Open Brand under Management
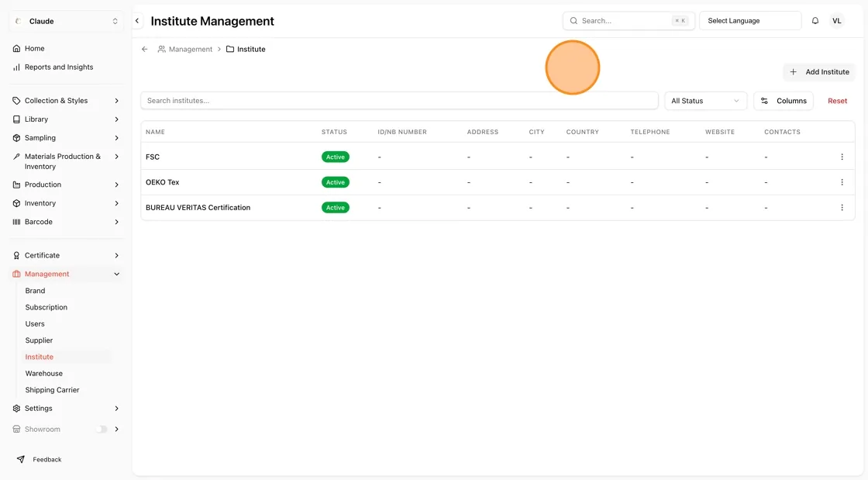868x480 pixels. 35,291
